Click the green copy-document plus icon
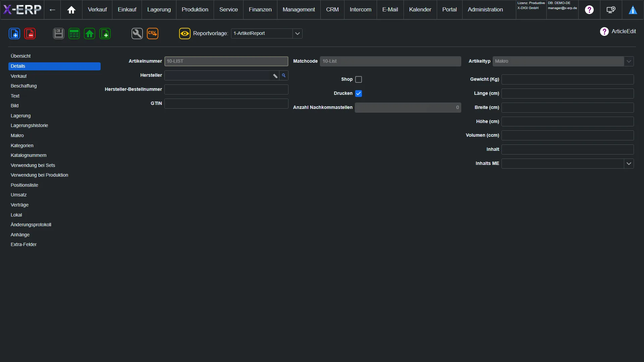Screen dimensions: 644x362 105,34
